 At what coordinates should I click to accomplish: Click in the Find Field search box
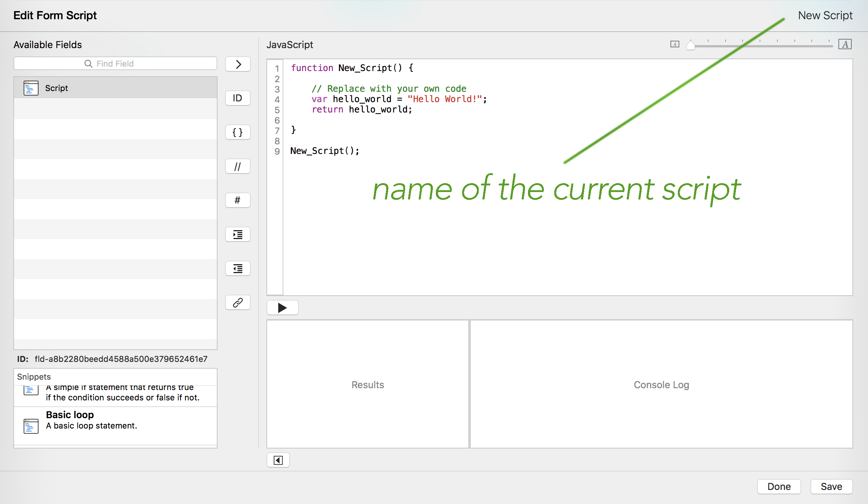115,64
